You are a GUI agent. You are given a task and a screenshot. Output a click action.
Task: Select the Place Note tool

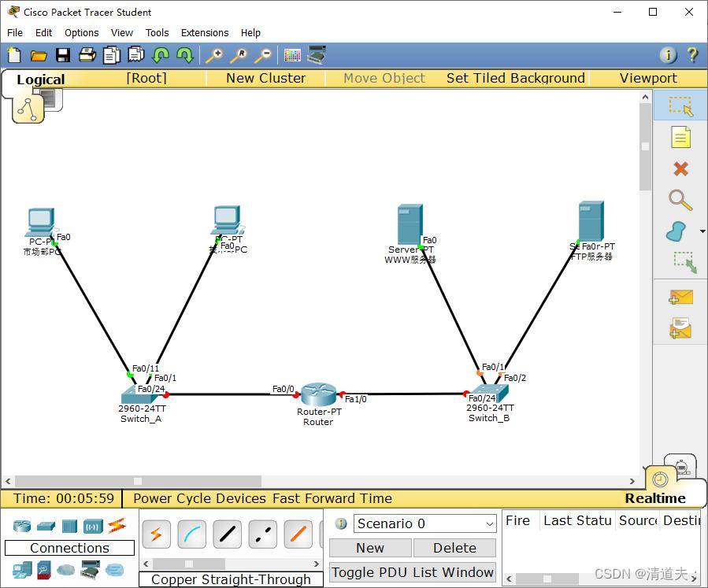pyautogui.click(x=680, y=137)
